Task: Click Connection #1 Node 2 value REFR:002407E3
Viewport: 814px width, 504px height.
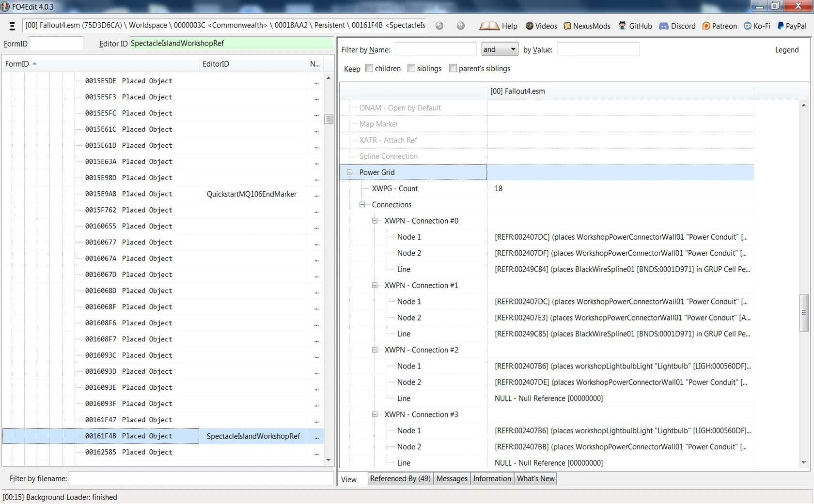Action: [623, 318]
